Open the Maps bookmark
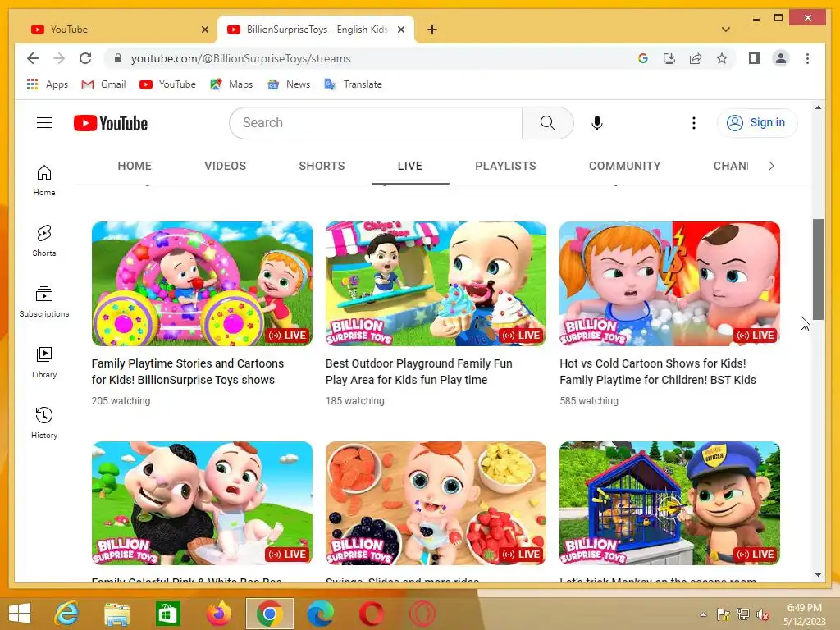The image size is (840, 630). coord(231,84)
